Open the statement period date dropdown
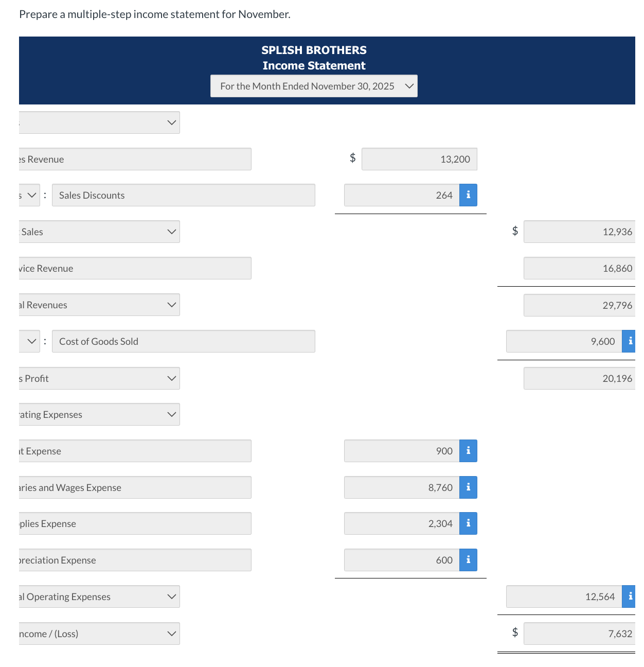This screenshot has width=644, height=667. [314, 86]
